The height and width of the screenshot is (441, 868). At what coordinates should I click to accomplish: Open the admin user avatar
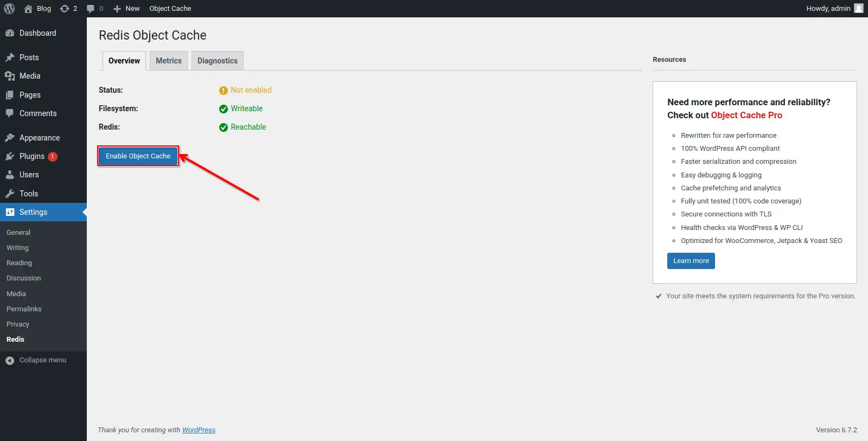[858, 8]
